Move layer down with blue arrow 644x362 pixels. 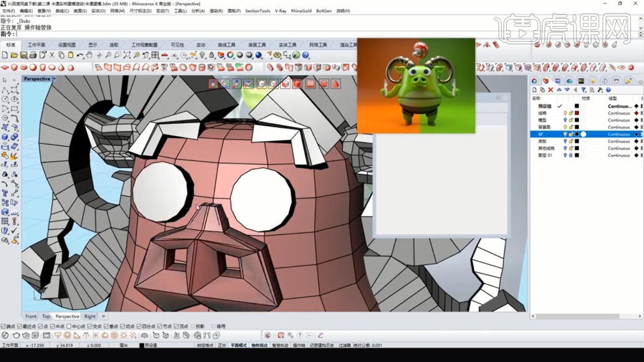(x=567, y=90)
